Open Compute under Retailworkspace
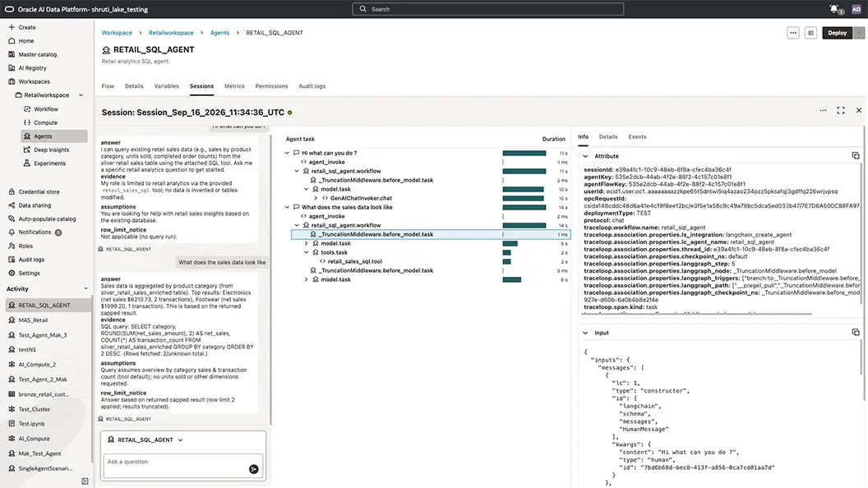Screen dimensions: 868x488 45,123
